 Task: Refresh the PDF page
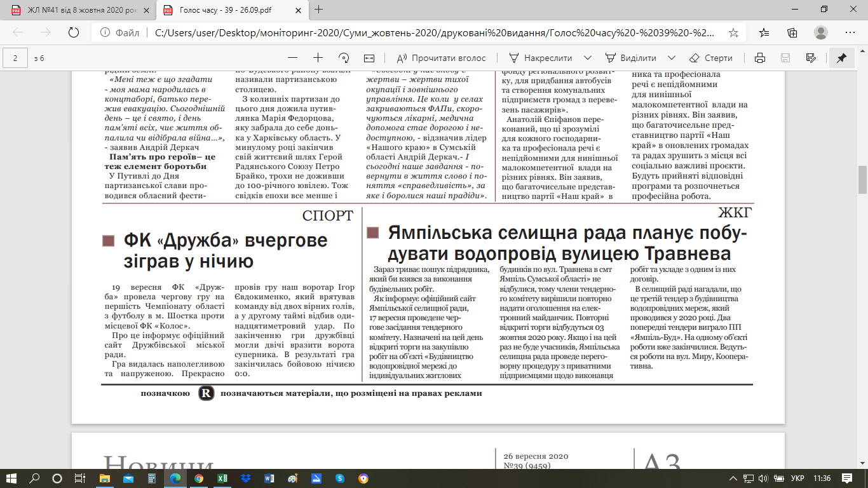click(x=73, y=32)
